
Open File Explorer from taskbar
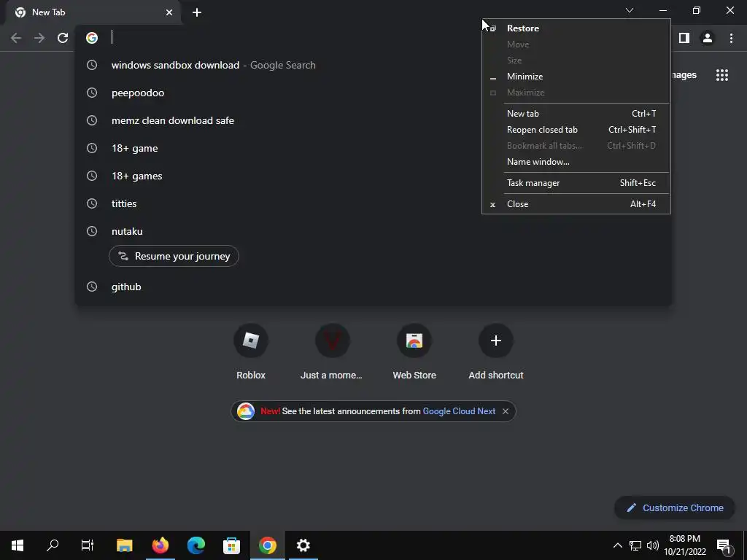tap(125, 545)
